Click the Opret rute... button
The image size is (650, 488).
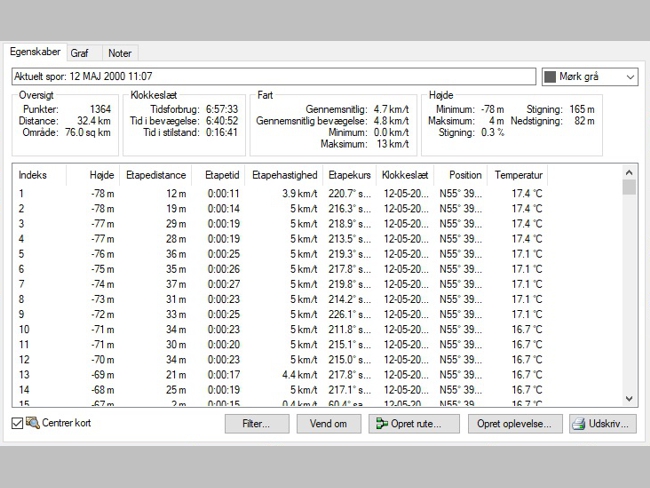[x=414, y=424]
